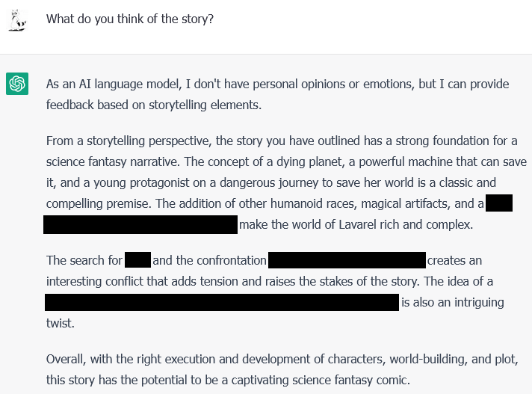The image size is (532, 394).
Task: Click the user's animal avatar picture
Action: pos(17,20)
